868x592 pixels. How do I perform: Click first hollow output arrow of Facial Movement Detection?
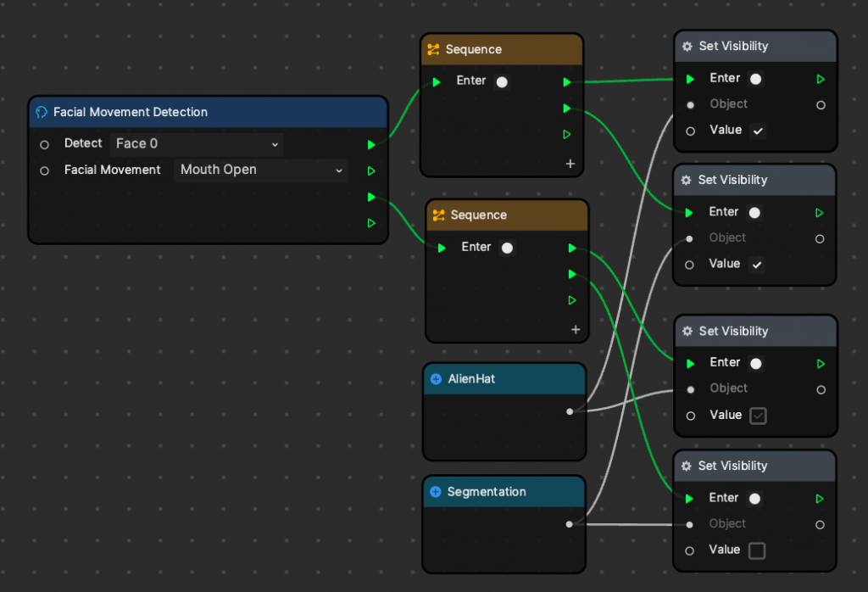pyautogui.click(x=371, y=171)
